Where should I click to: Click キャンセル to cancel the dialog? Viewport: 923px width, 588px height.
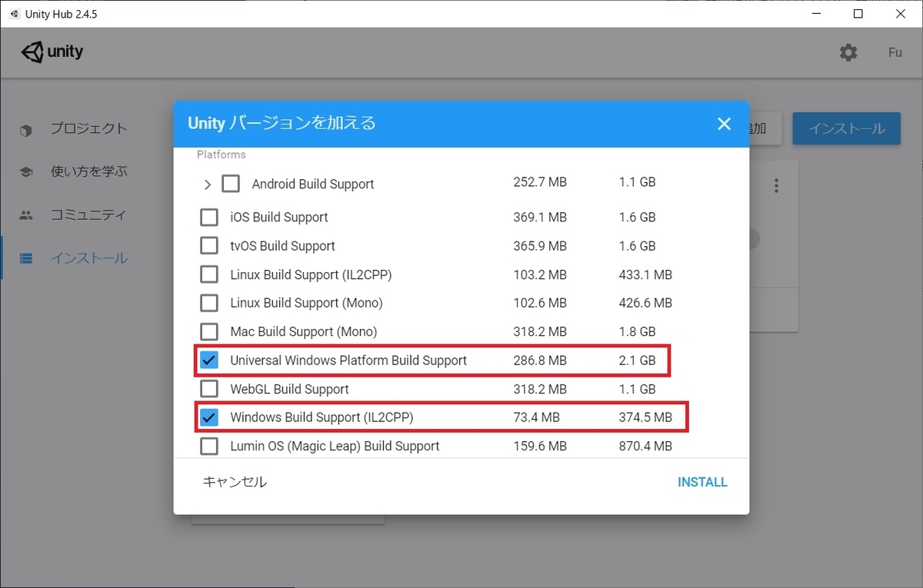coord(235,482)
